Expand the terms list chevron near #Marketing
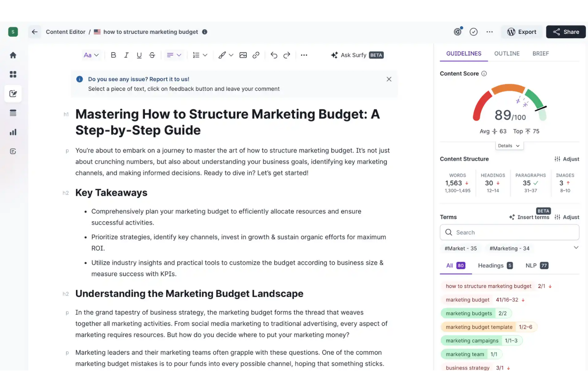This screenshot has height=392, width=588. [576, 247]
